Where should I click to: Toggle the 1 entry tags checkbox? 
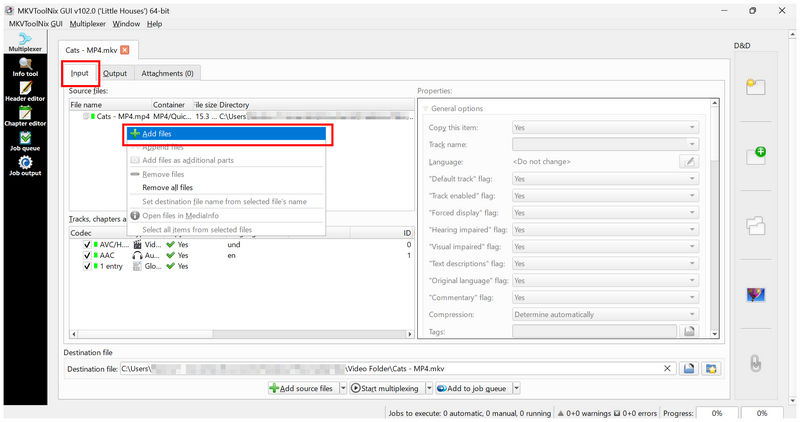(87, 266)
